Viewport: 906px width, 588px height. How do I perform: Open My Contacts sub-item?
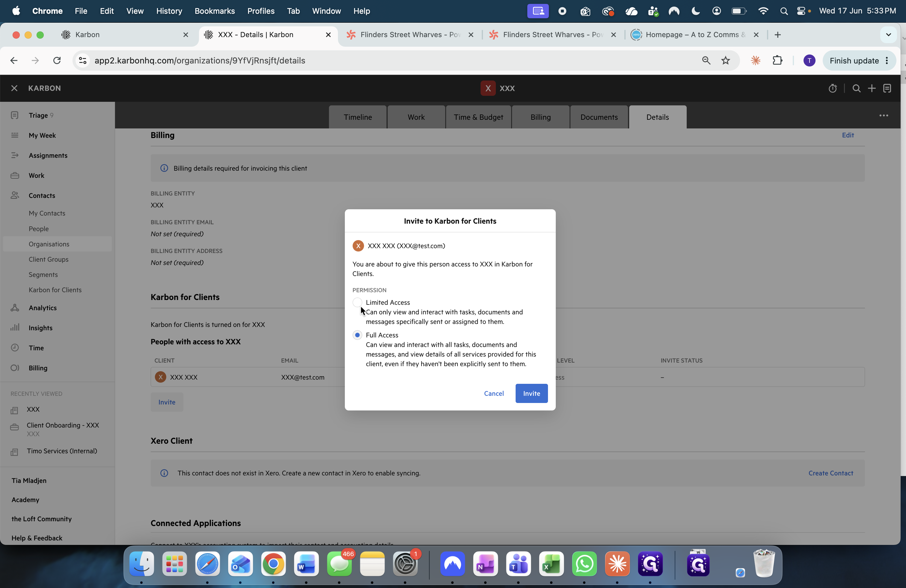[47, 213]
